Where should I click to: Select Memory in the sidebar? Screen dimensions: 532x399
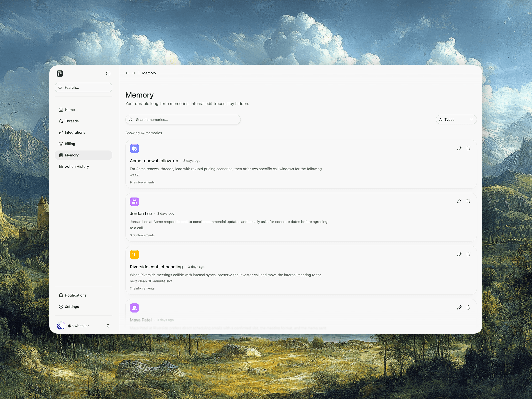tap(83, 155)
